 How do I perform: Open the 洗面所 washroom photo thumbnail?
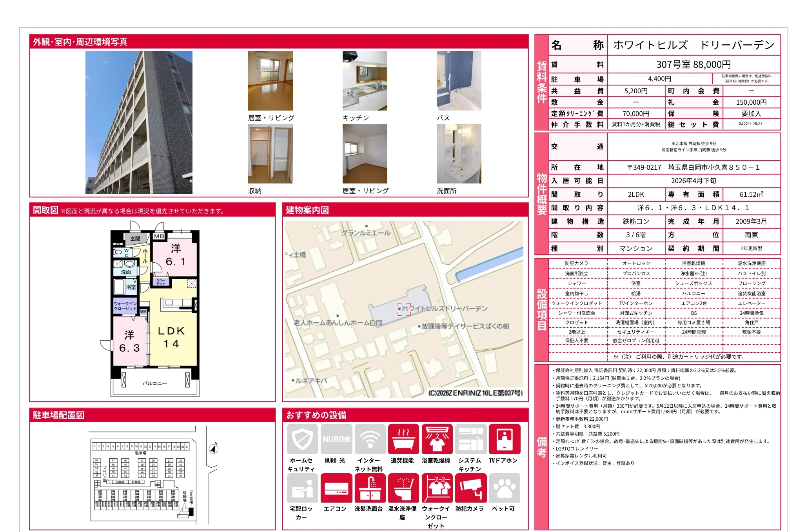tap(459, 154)
